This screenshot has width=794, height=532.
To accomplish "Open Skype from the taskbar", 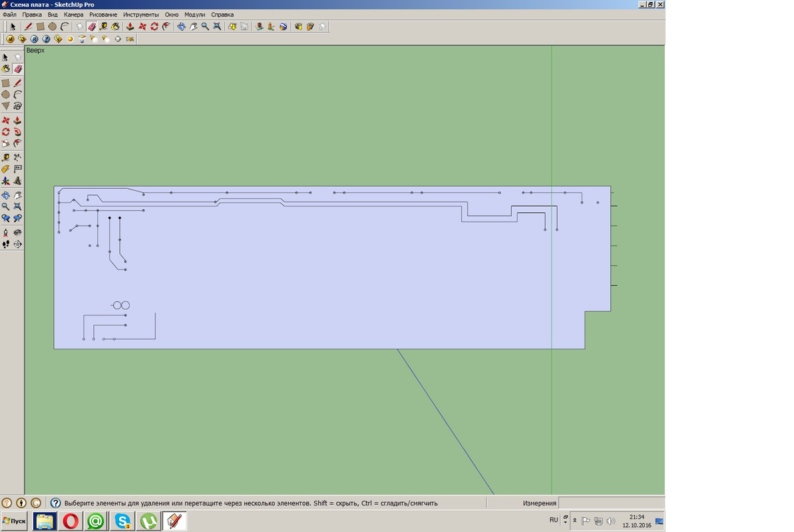I will (122, 521).
